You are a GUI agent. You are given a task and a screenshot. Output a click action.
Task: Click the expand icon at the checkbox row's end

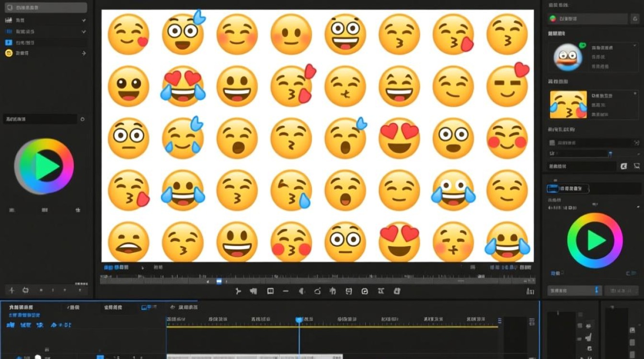(636, 143)
